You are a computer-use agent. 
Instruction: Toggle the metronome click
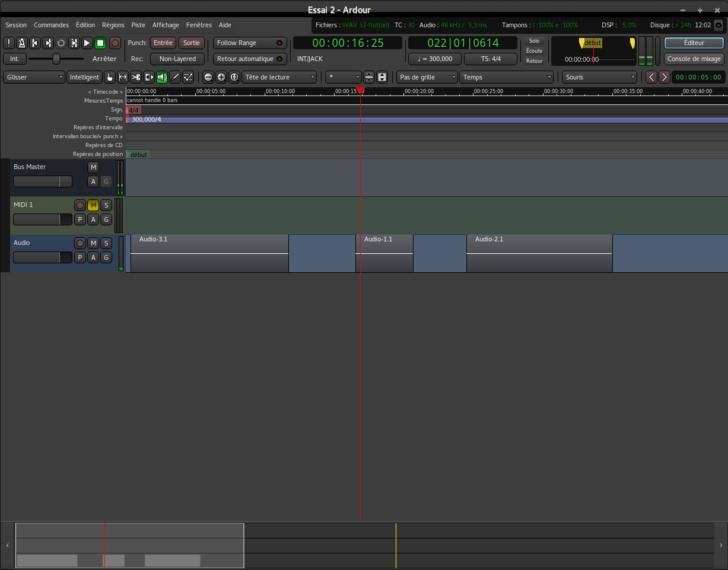click(21, 43)
